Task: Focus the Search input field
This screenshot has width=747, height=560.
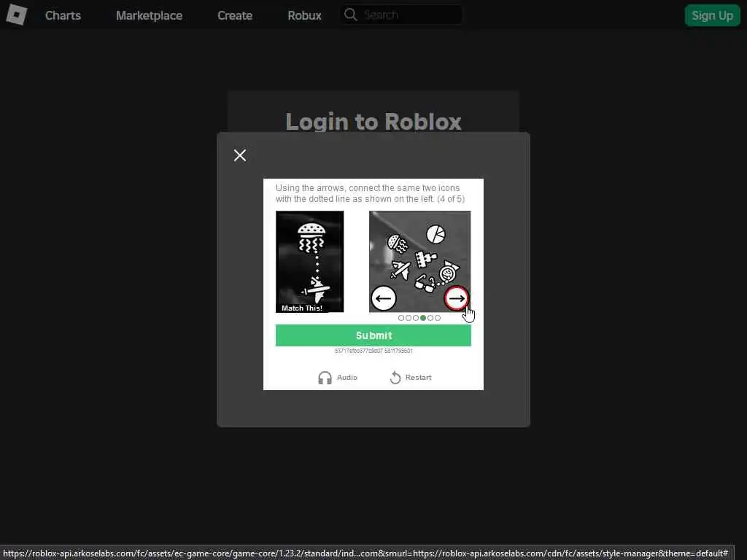Action: 402,15
